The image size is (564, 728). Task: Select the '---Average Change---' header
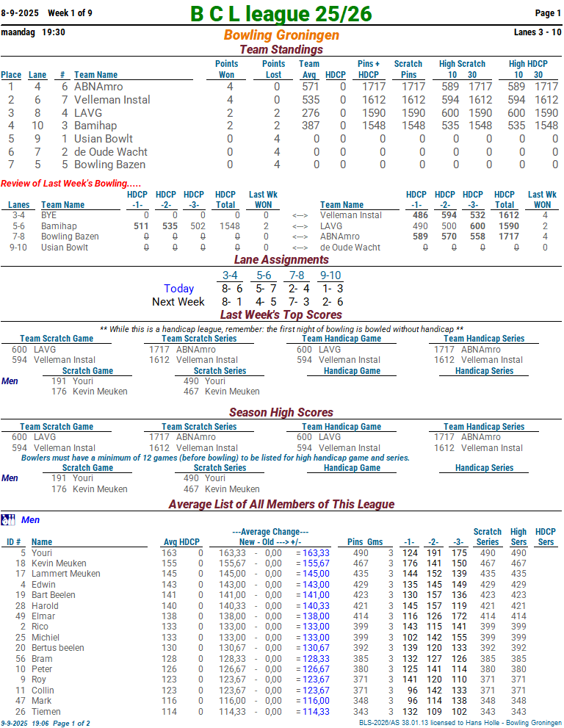click(x=270, y=532)
